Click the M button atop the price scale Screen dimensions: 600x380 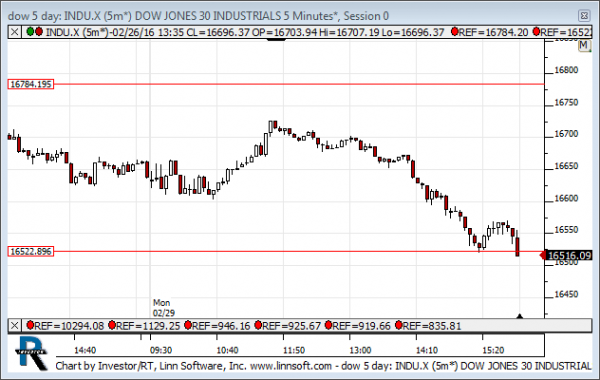tap(584, 46)
